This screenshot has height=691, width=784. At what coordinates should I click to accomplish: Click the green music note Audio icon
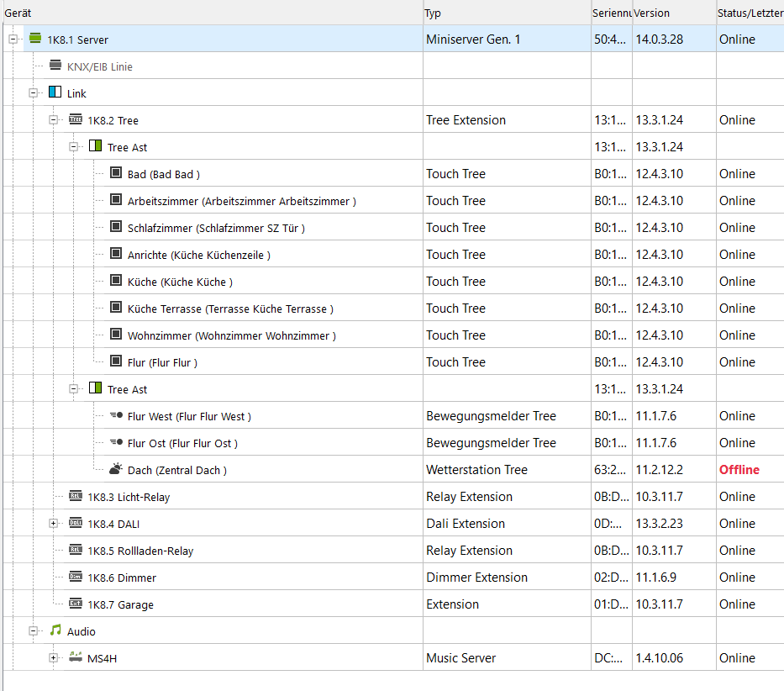(x=55, y=630)
